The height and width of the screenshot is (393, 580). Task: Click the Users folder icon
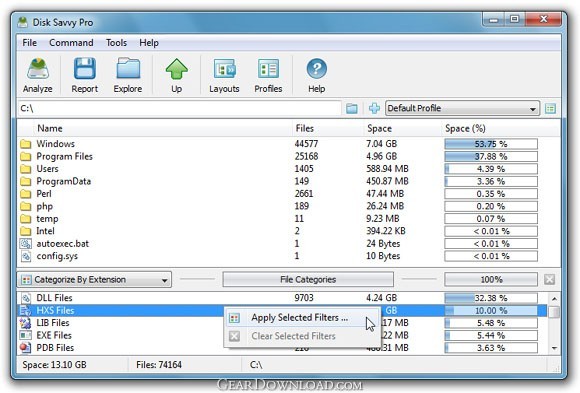pos(26,169)
